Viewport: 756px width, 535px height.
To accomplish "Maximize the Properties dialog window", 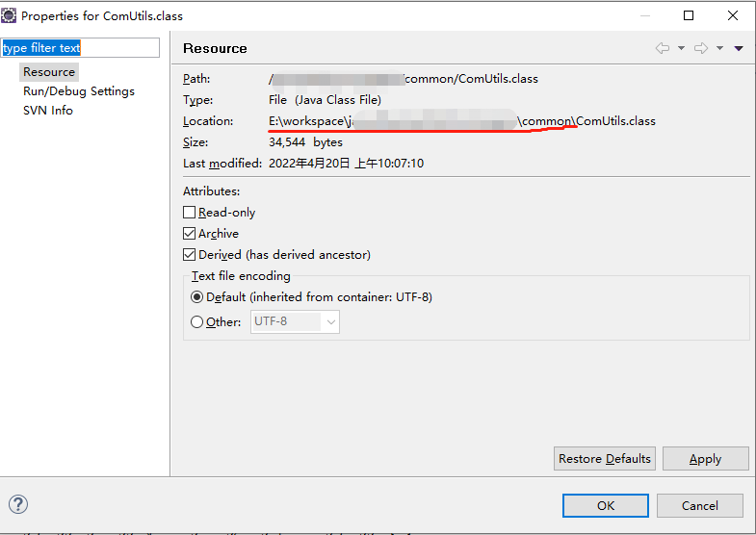I will pos(689,15).
